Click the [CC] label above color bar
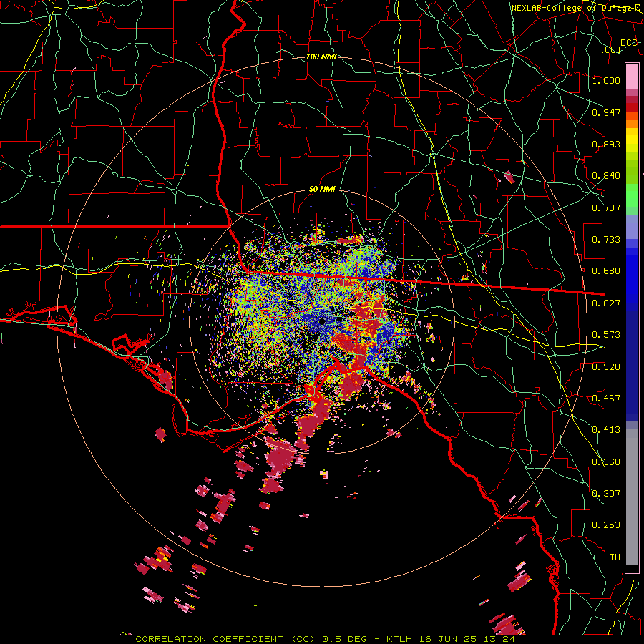The width and height of the screenshot is (644, 644). [611, 49]
